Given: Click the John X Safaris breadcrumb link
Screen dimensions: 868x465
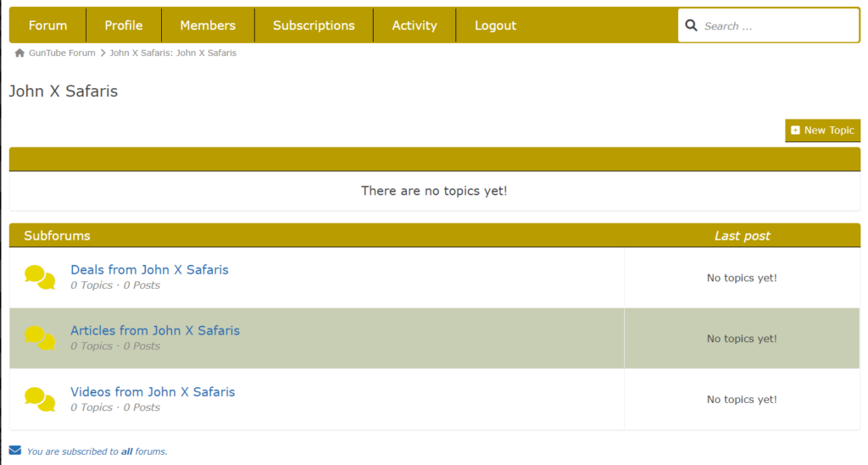Looking at the screenshot, I should point(173,53).
